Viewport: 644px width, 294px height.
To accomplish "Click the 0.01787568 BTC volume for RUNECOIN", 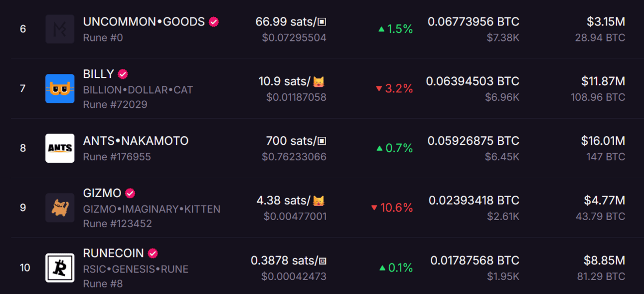I will point(475,261).
